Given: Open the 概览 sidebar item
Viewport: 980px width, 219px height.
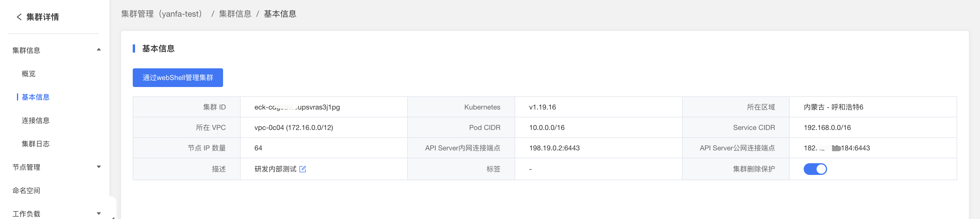Looking at the screenshot, I should coord(29,74).
